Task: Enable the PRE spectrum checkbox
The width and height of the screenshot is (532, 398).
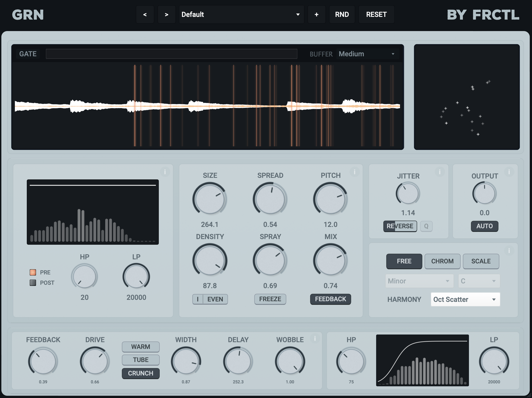Action: (x=33, y=272)
